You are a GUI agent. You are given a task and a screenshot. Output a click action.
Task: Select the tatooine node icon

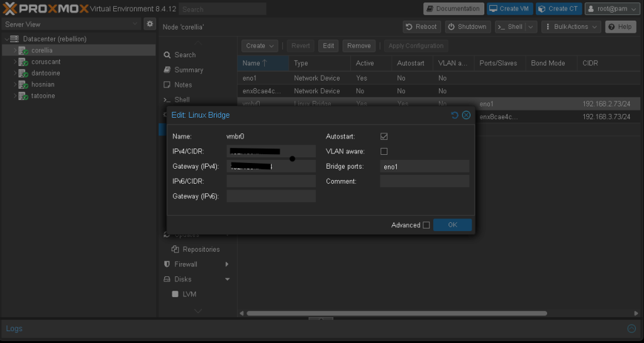coord(23,96)
